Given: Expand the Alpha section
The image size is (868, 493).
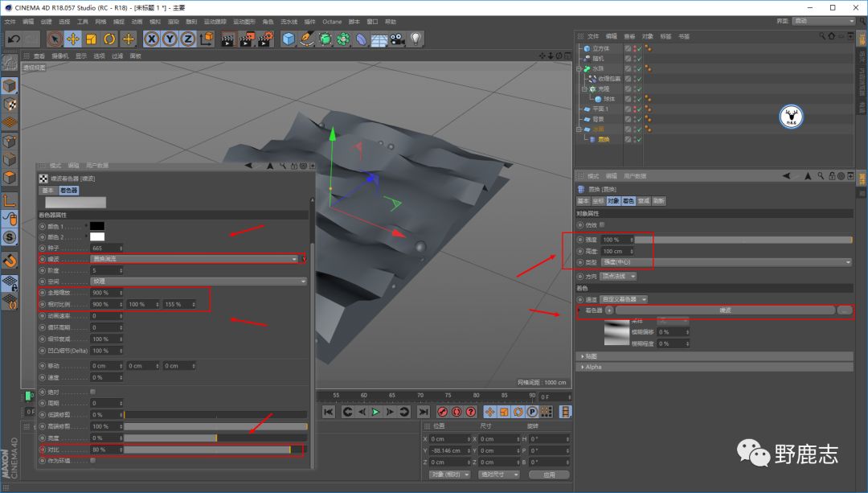Looking at the screenshot, I should point(593,367).
